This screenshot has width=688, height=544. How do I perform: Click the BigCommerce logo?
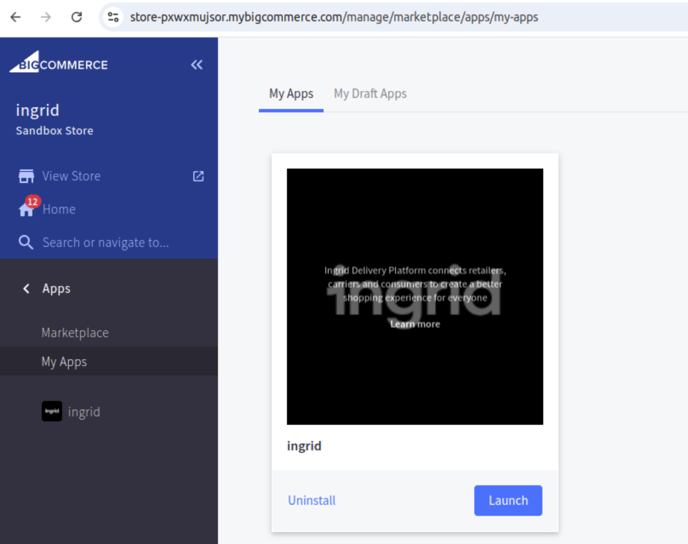tap(59, 62)
